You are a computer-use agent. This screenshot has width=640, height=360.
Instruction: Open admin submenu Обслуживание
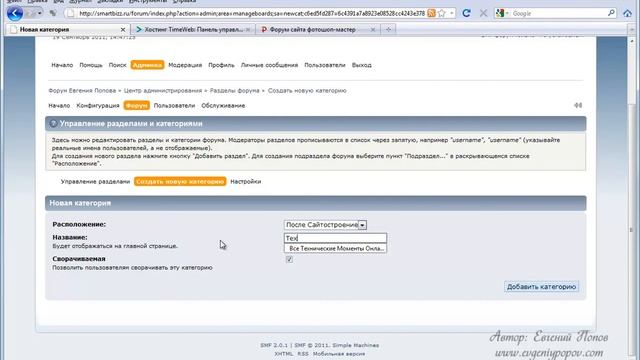223,105
